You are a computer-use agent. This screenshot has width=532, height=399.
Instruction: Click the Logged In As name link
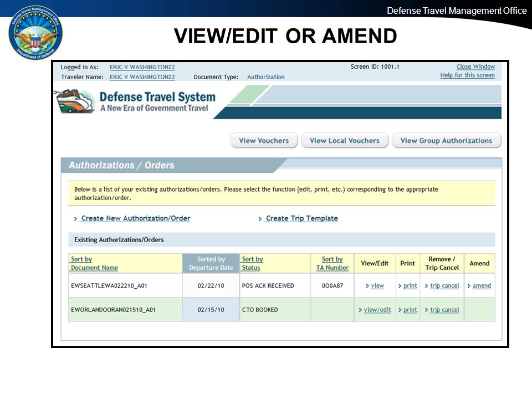[142, 67]
